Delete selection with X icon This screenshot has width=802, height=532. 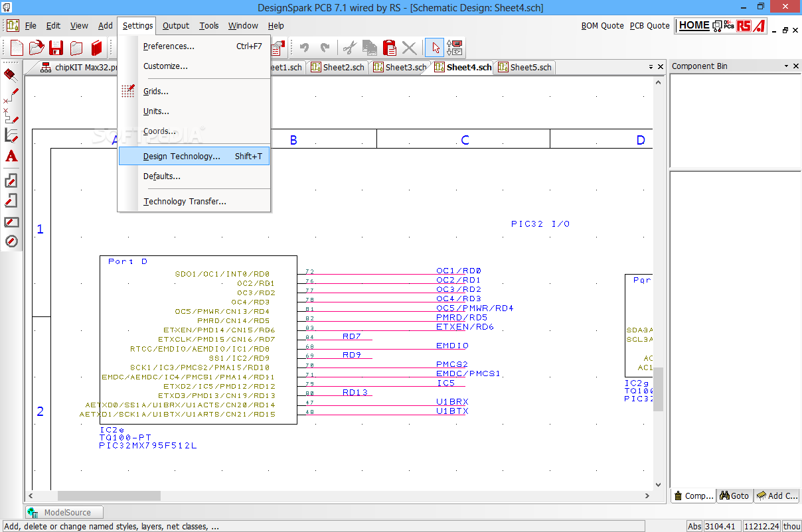(410, 48)
